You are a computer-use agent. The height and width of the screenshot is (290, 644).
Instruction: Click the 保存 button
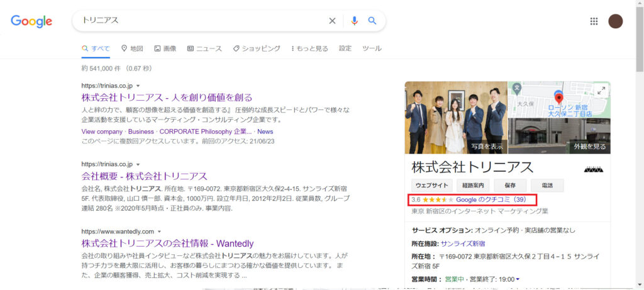511,185
